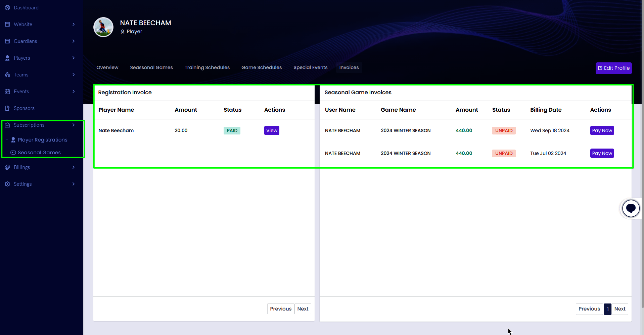Go to page 1 of seasonal invoices
This screenshot has height=335, width=644.
pos(607,309)
